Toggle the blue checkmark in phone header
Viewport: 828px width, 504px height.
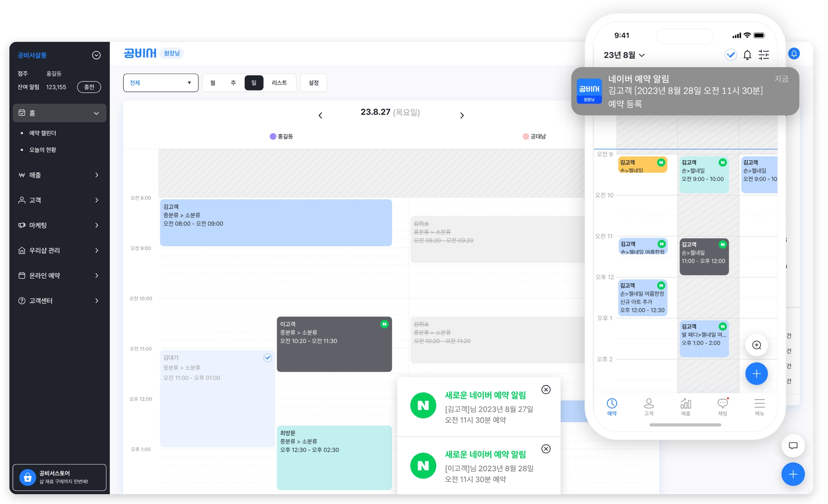(x=731, y=55)
